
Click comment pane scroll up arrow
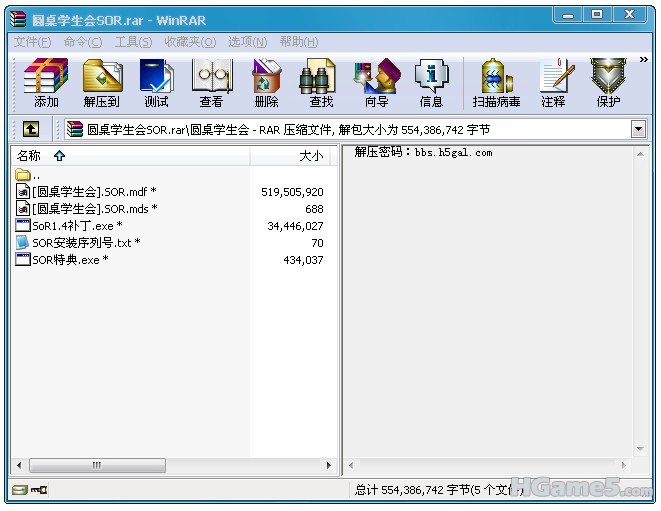(640, 154)
